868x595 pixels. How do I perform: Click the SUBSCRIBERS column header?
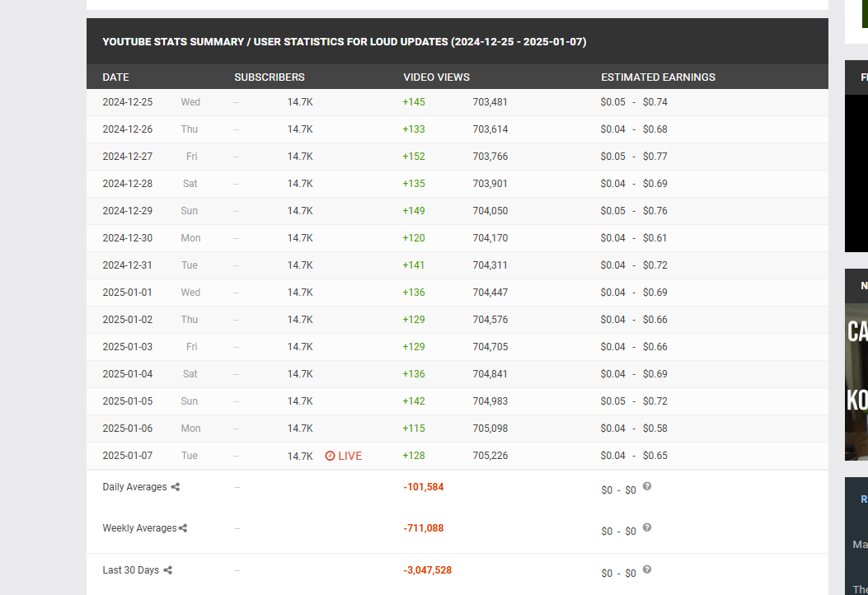pos(269,77)
